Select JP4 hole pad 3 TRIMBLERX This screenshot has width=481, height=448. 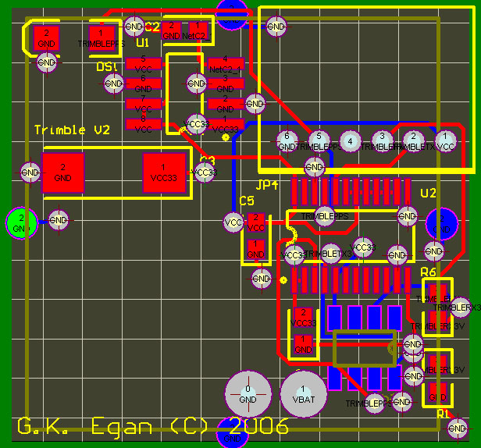pyautogui.click(x=382, y=141)
